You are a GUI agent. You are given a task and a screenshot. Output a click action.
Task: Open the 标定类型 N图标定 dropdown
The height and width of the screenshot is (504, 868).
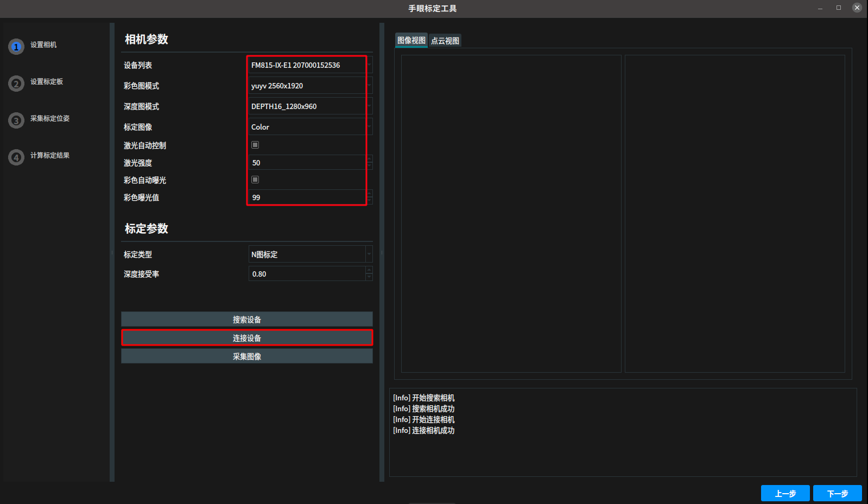(x=311, y=254)
